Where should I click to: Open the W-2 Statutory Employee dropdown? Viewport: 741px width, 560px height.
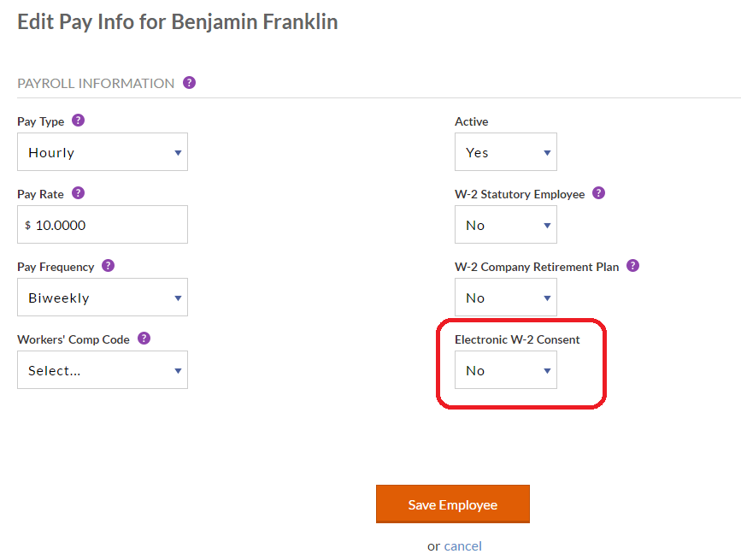coord(506,225)
